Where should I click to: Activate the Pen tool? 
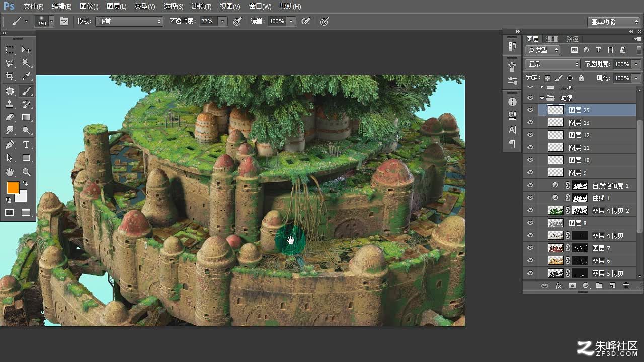coord(10,145)
